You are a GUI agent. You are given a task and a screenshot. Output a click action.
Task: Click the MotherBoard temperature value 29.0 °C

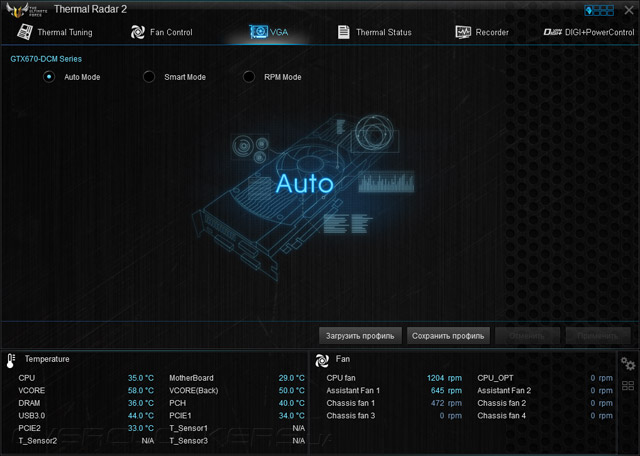[291, 378]
